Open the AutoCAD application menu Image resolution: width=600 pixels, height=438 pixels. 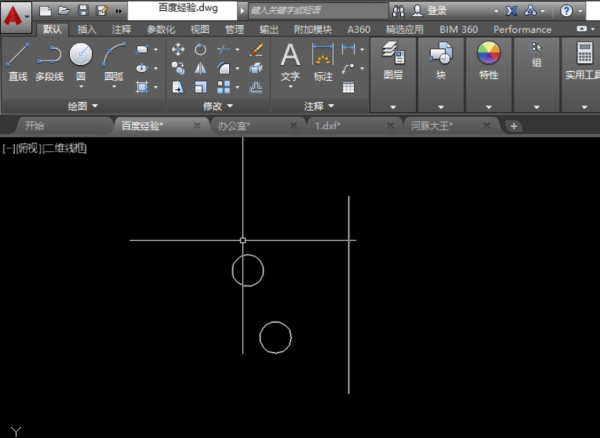(x=16, y=17)
